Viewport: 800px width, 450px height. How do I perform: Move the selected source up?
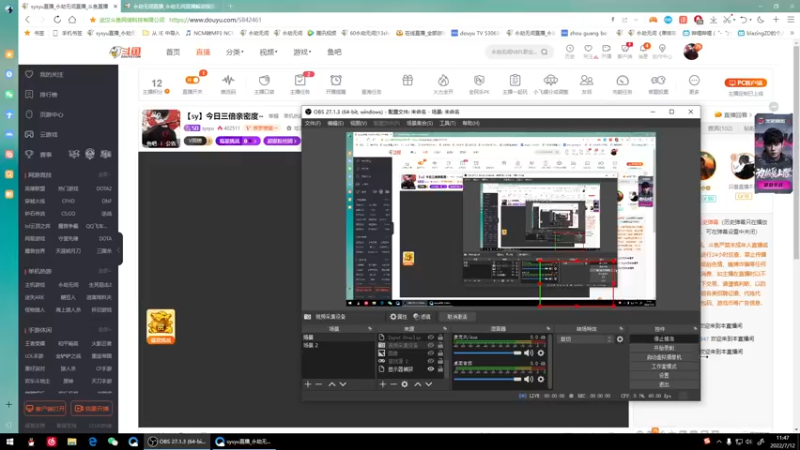pos(417,384)
